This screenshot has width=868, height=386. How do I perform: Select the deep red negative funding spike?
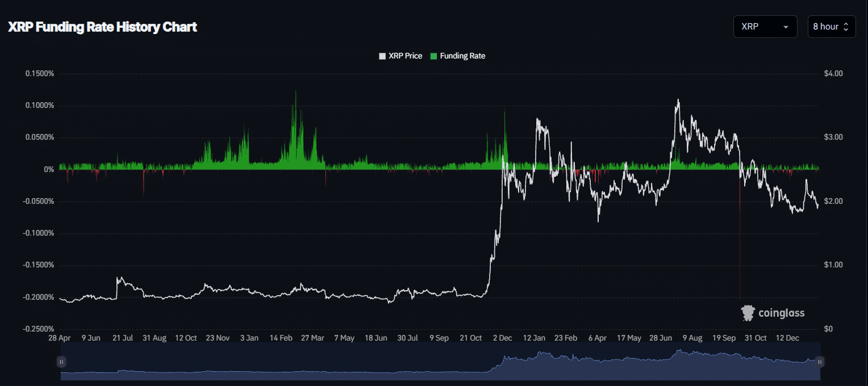coord(740,238)
